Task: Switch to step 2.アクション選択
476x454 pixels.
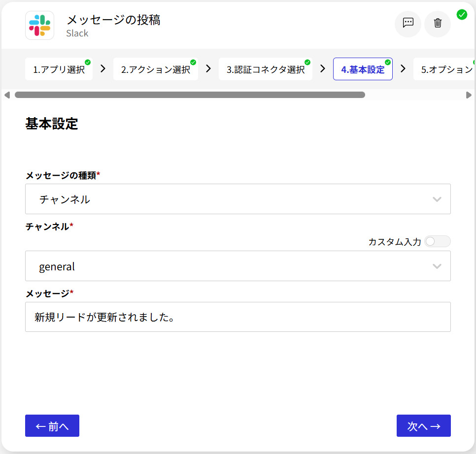Action: pos(155,69)
